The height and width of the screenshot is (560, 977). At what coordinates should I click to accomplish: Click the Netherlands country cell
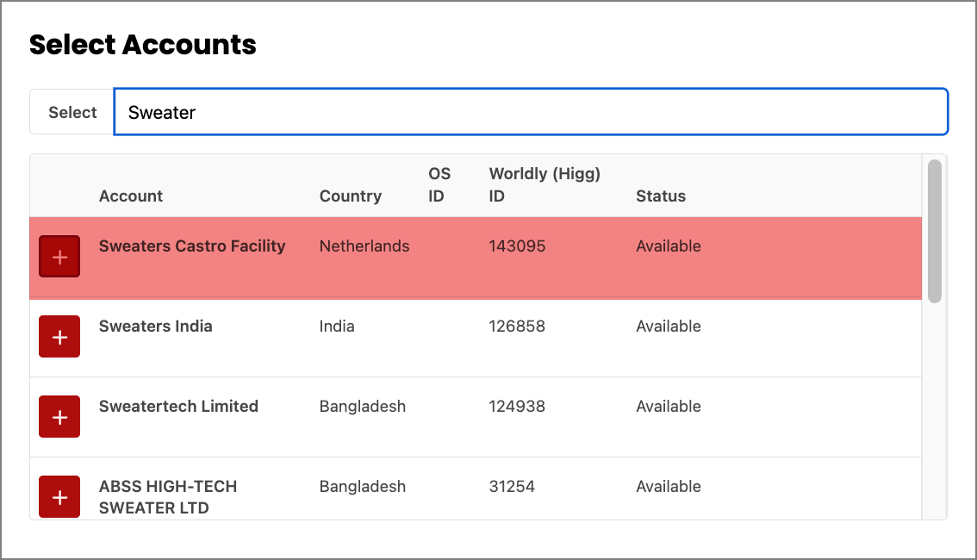tap(364, 246)
